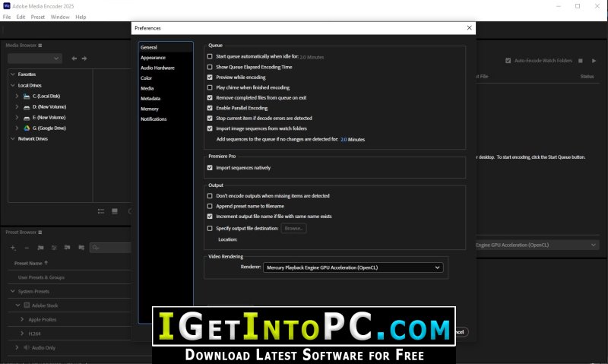Switch Media Browser to thumbnail view
Image resolution: width=608 pixels, height=364 pixels.
[115, 211]
